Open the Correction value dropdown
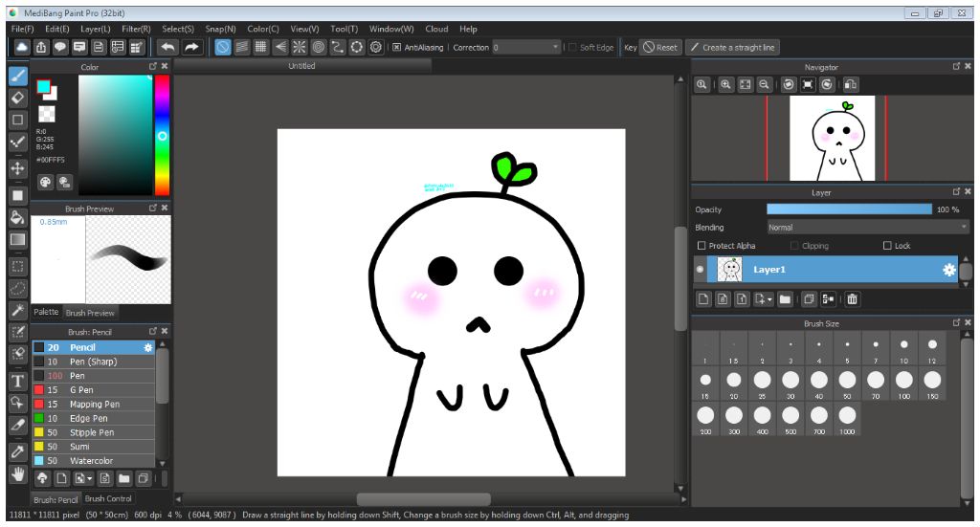Viewport: 980px width, 527px height. coord(555,47)
